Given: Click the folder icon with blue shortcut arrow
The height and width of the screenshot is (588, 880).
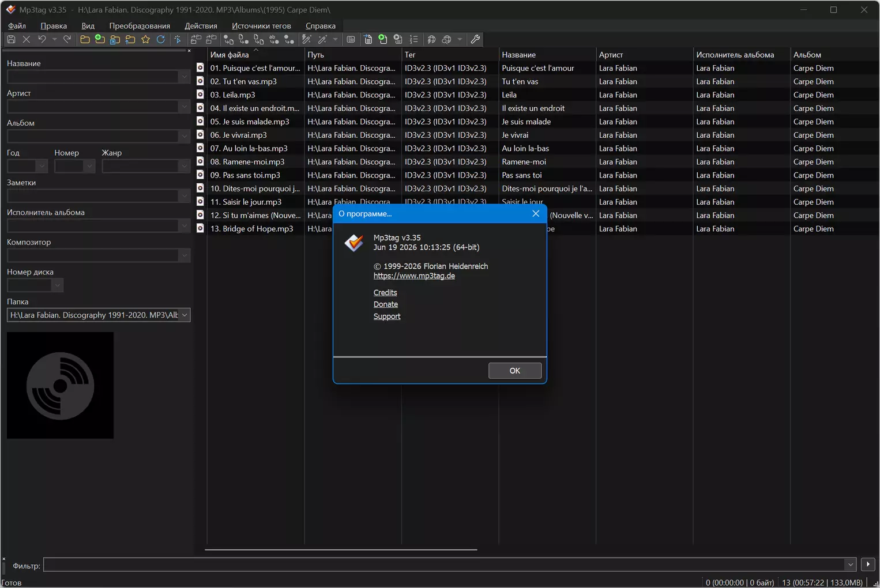Looking at the screenshot, I should (x=115, y=39).
